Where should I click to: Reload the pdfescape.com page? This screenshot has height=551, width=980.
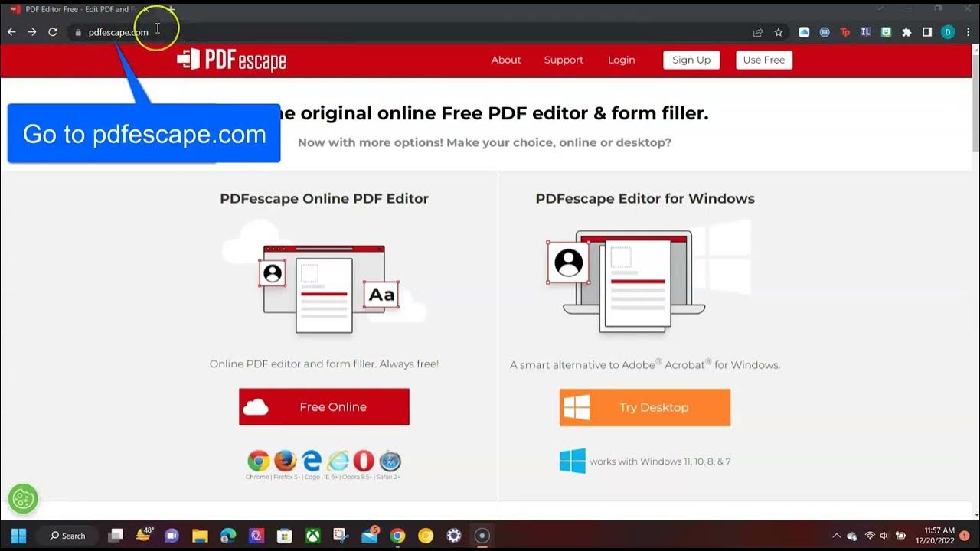[53, 32]
